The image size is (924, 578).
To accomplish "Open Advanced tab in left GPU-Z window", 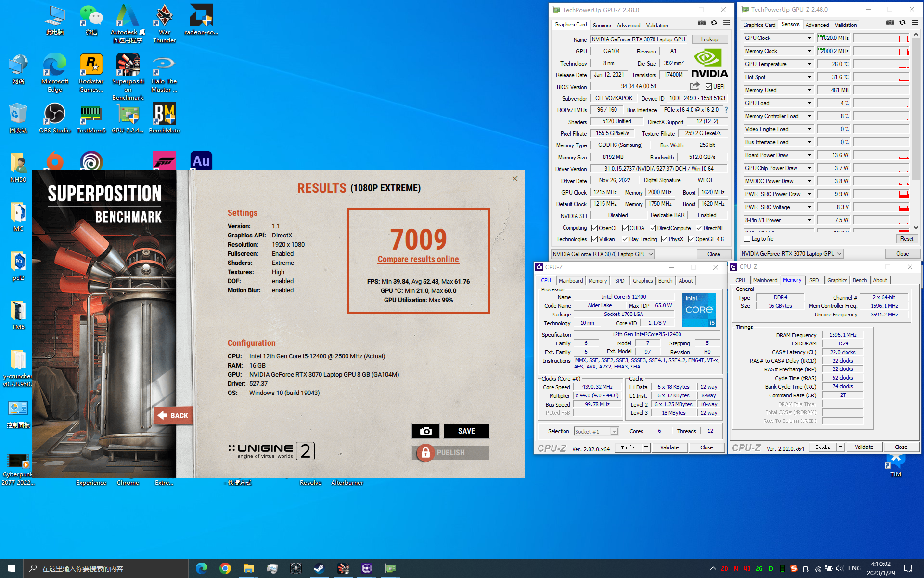I will click(629, 26).
